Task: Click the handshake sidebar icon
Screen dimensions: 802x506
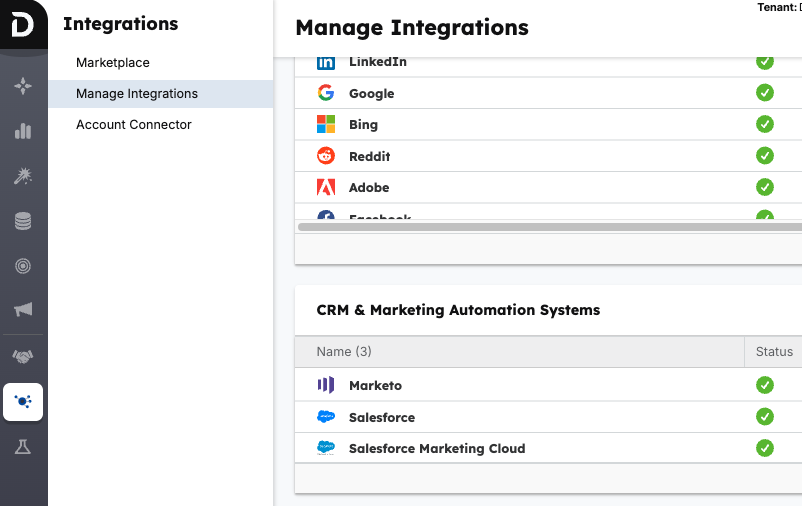Action: 23,357
